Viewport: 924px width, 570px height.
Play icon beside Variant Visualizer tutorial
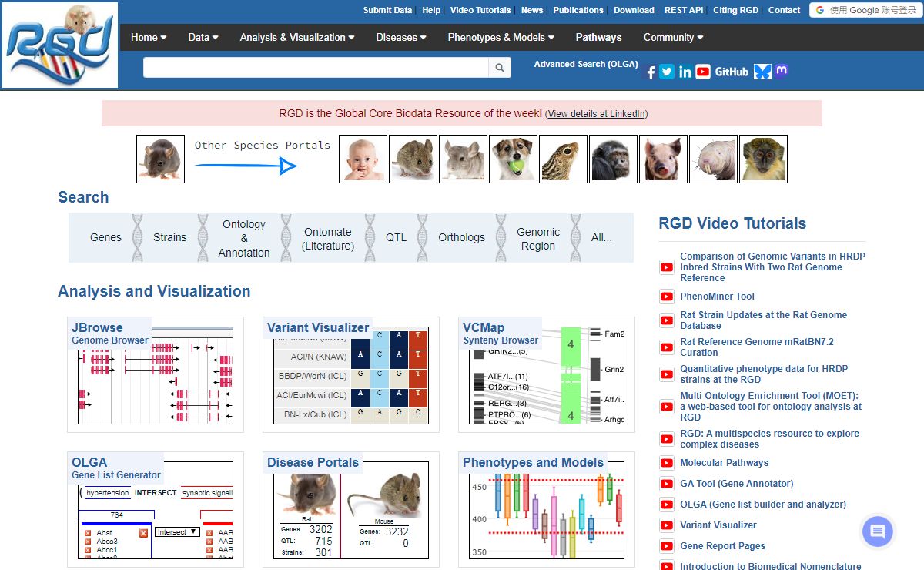pos(667,525)
